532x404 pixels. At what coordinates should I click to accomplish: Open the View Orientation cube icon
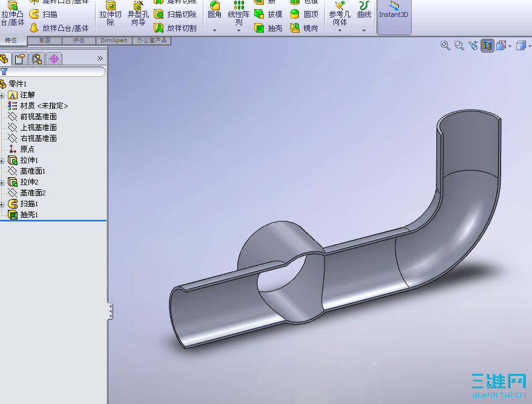[501, 45]
